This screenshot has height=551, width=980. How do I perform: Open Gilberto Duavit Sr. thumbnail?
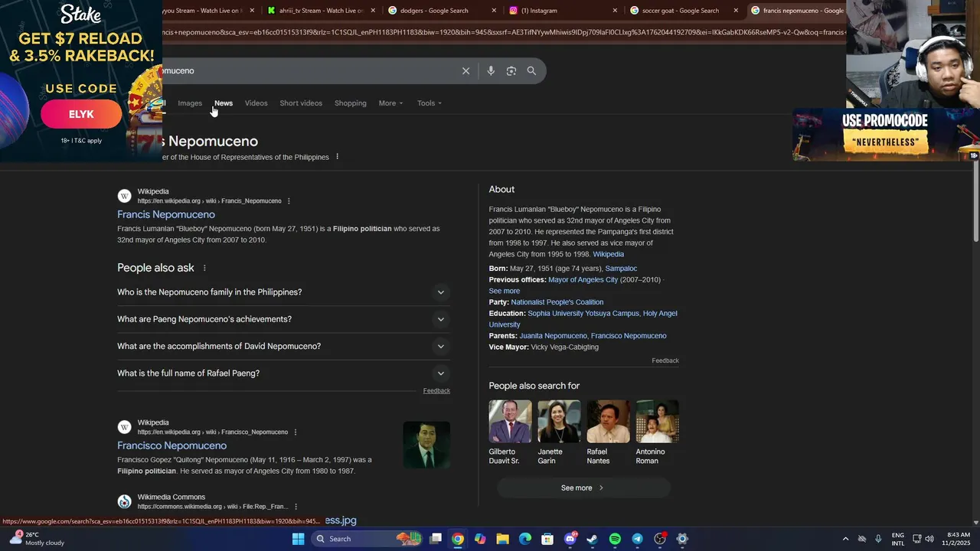[510, 422]
